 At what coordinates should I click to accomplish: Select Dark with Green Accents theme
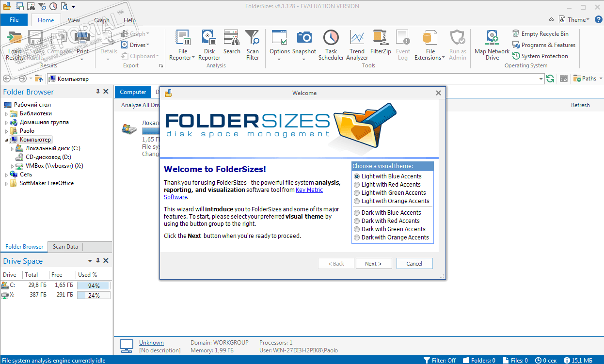click(389, 229)
